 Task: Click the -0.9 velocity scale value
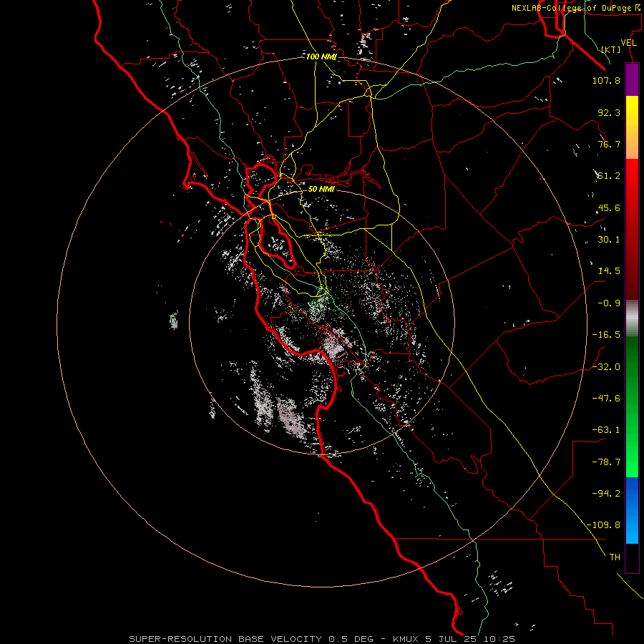609,303
